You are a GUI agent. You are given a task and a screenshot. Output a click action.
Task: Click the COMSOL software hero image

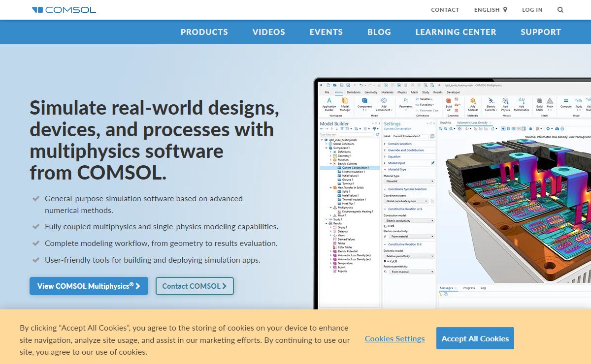[452, 193]
